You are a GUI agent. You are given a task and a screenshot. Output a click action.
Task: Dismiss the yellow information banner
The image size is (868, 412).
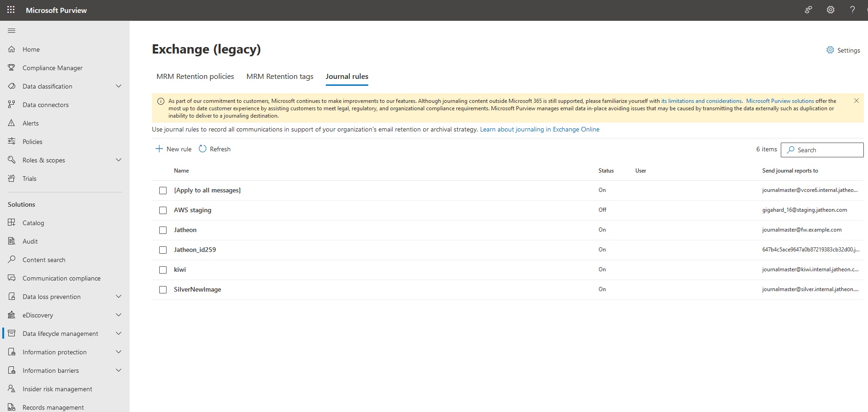[856, 101]
